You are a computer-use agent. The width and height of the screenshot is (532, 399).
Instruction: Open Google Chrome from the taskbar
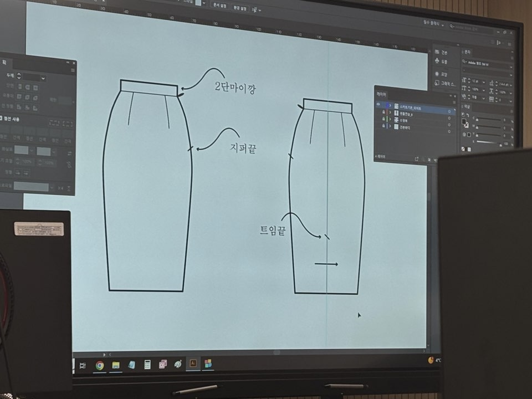[100, 365]
